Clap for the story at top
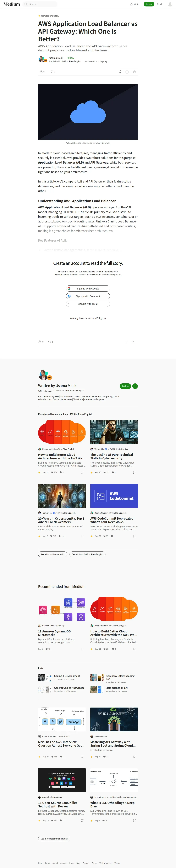 coord(41,72)
